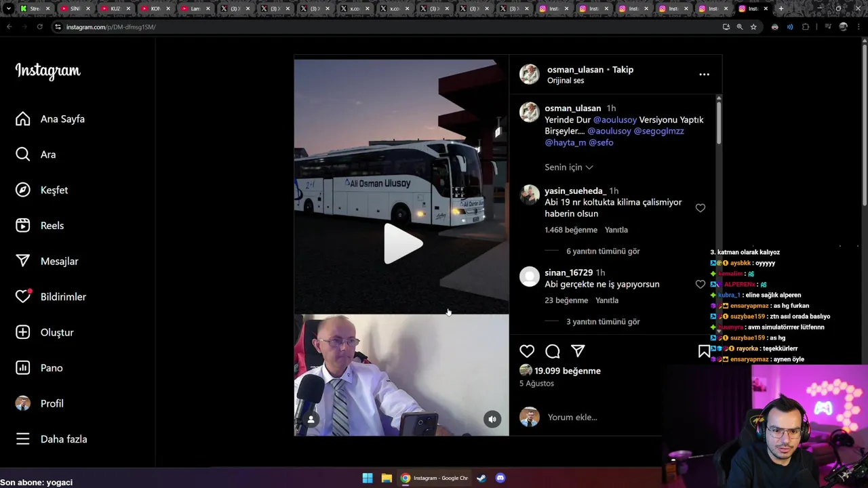The width and height of the screenshot is (868, 488).
Task: Open the Chrome profile avatar
Action: point(844,27)
